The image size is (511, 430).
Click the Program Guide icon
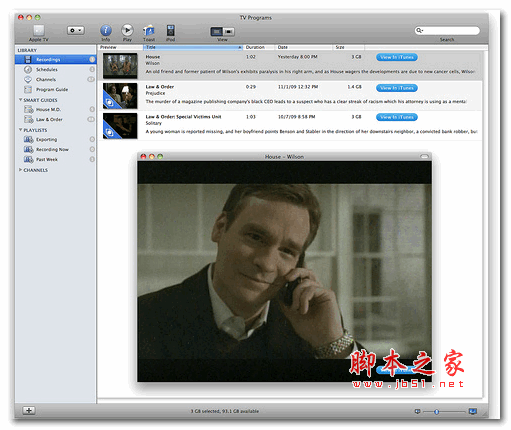coord(28,89)
